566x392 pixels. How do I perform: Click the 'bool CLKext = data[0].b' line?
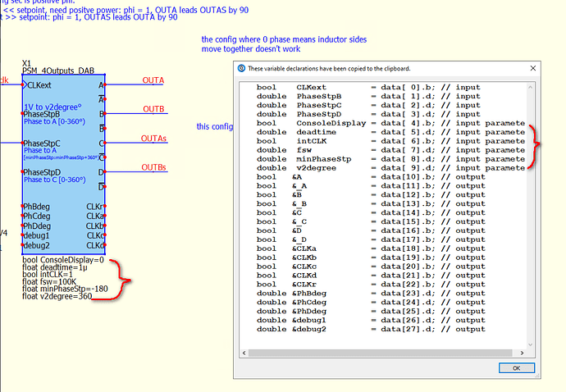(367, 87)
